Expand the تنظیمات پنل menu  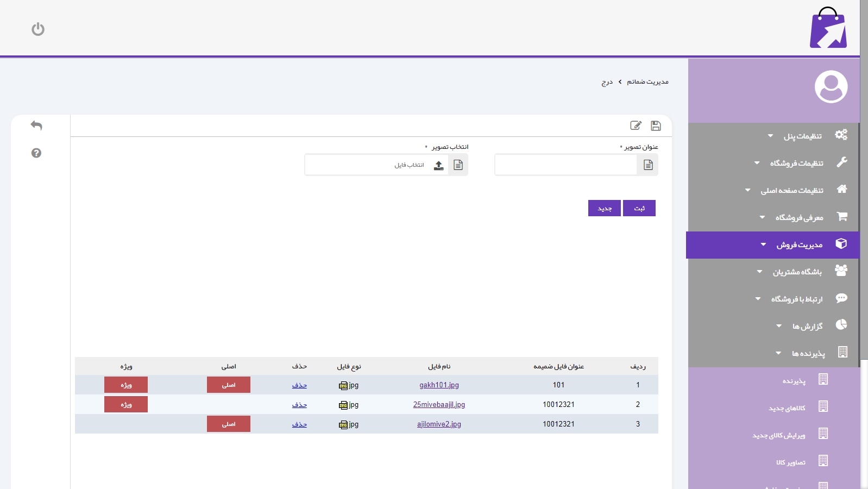coord(802,136)
